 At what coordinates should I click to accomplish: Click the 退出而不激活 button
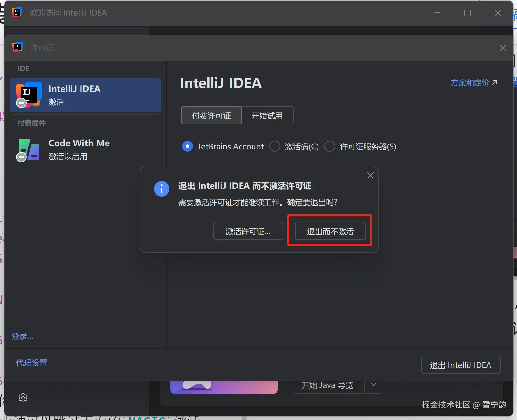click(x=330, y=231)
